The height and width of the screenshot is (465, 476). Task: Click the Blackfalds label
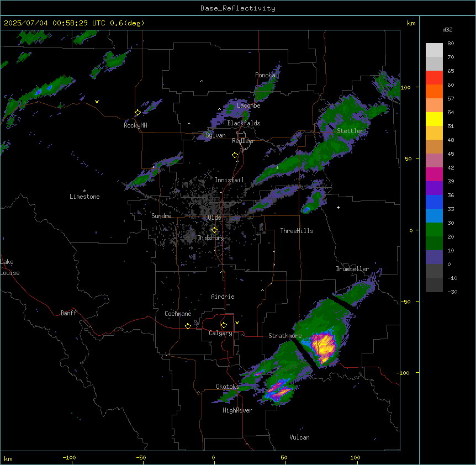[x=244, y=123]
